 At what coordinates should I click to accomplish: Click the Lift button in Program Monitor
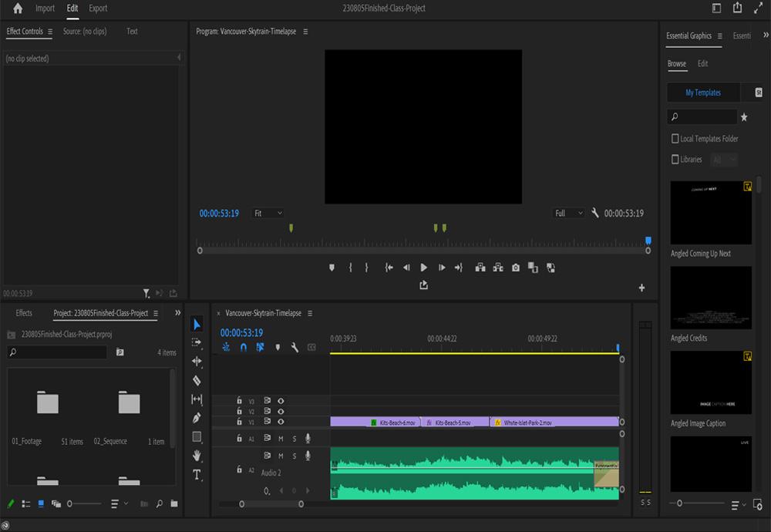click(480, 268)
